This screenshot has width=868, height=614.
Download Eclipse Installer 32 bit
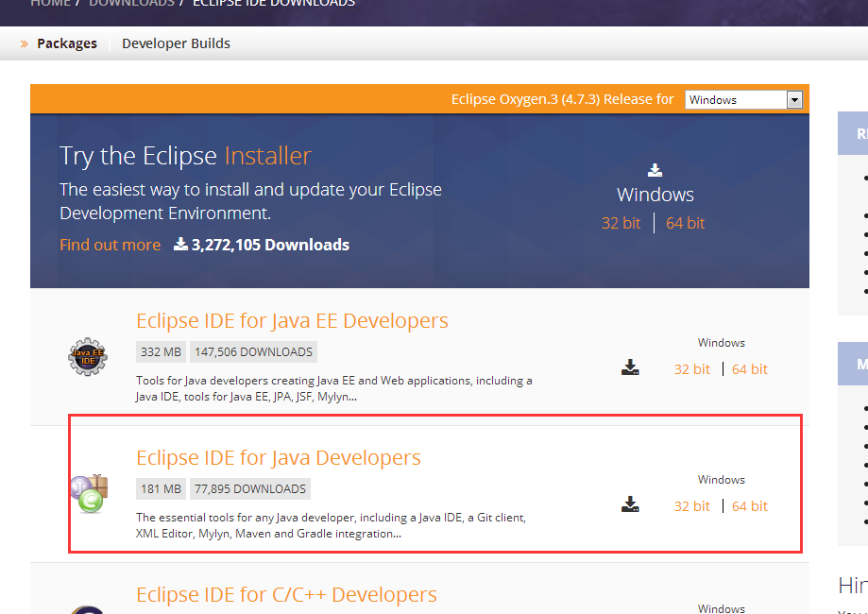621,223
